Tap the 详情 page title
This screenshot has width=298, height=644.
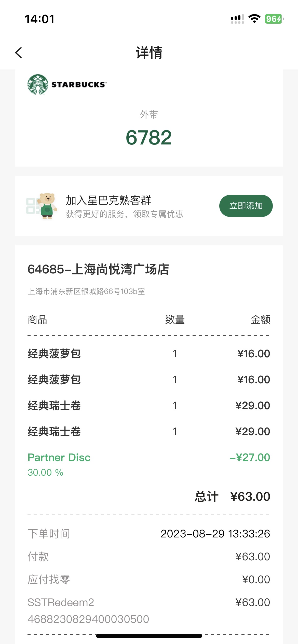pos(149,53)
